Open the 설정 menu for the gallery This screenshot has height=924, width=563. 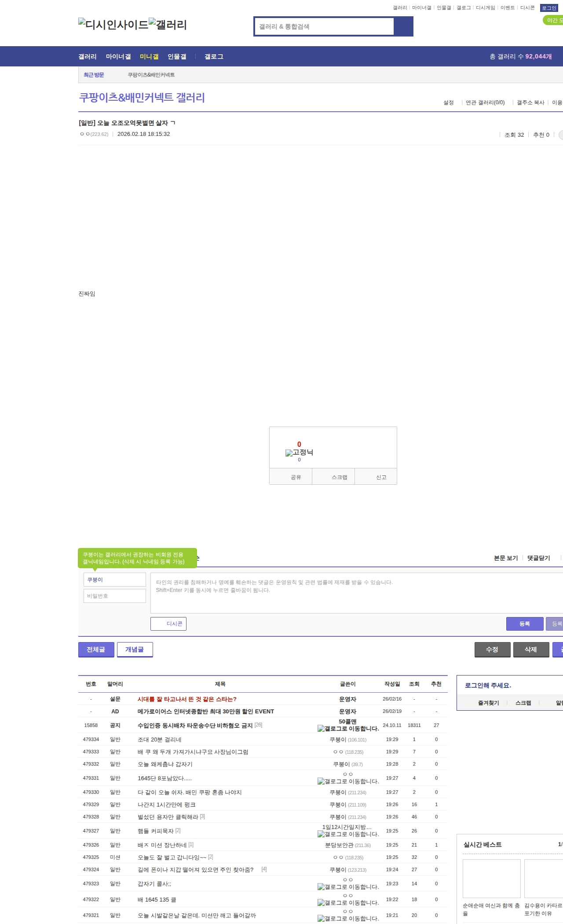point(449,102)
